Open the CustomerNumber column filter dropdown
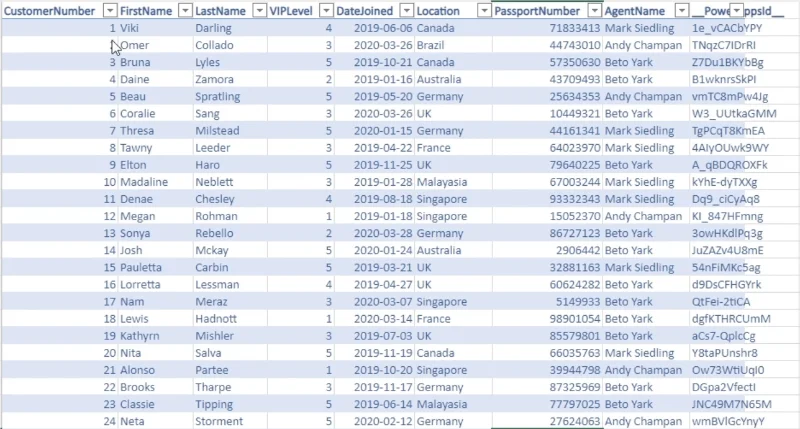 pyautogui.click(x=110, y=11)
